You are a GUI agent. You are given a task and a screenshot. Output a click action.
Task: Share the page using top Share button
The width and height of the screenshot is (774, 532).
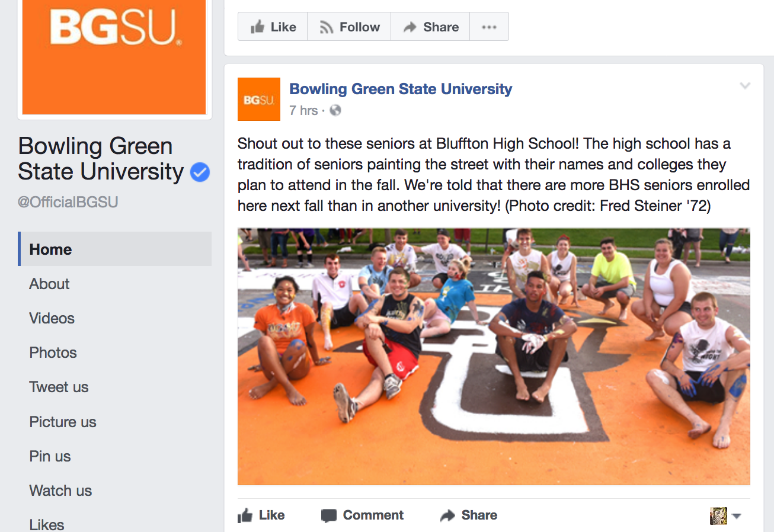click(430, 27)
